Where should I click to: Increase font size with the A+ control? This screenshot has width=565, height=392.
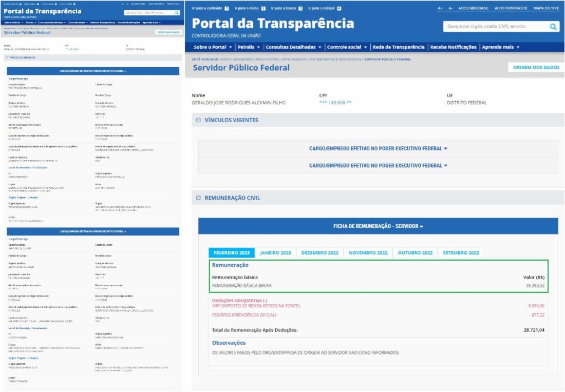point(440,8)
